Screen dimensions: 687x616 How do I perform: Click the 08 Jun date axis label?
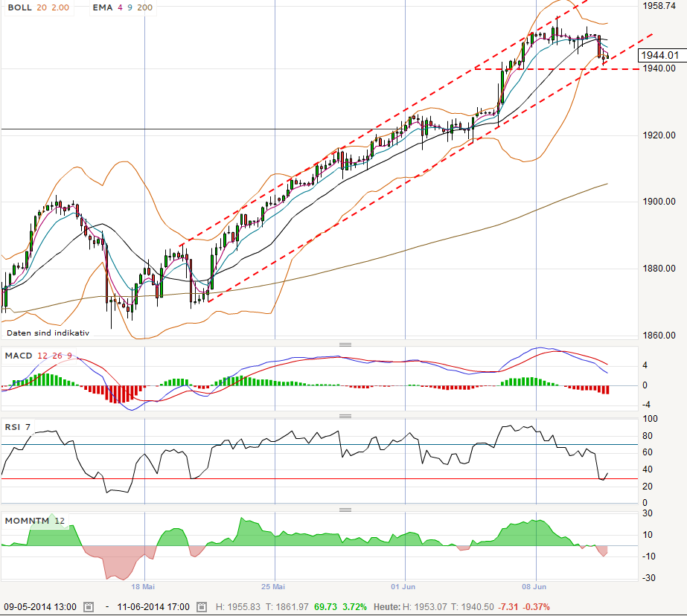pos(534,587)
